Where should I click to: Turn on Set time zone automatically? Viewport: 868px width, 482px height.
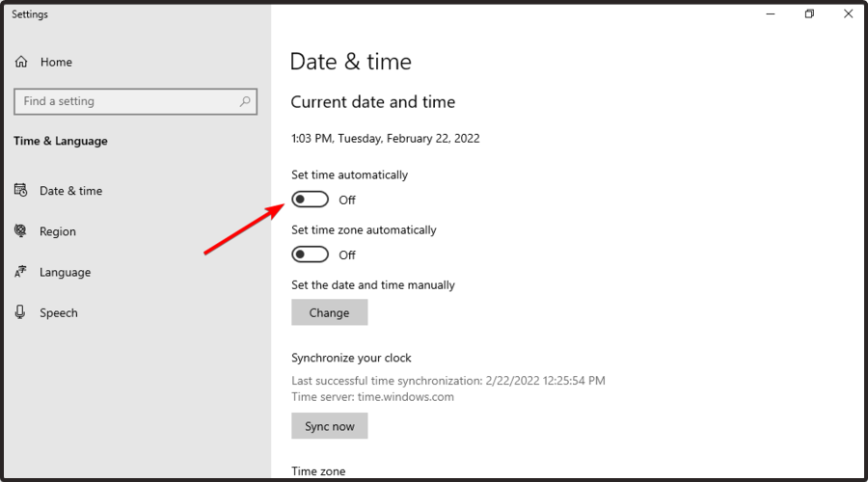(311, 254)
